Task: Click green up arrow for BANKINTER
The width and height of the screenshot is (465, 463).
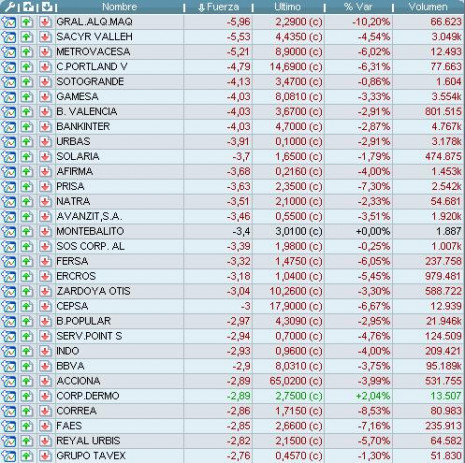Action: pos(27,127)
